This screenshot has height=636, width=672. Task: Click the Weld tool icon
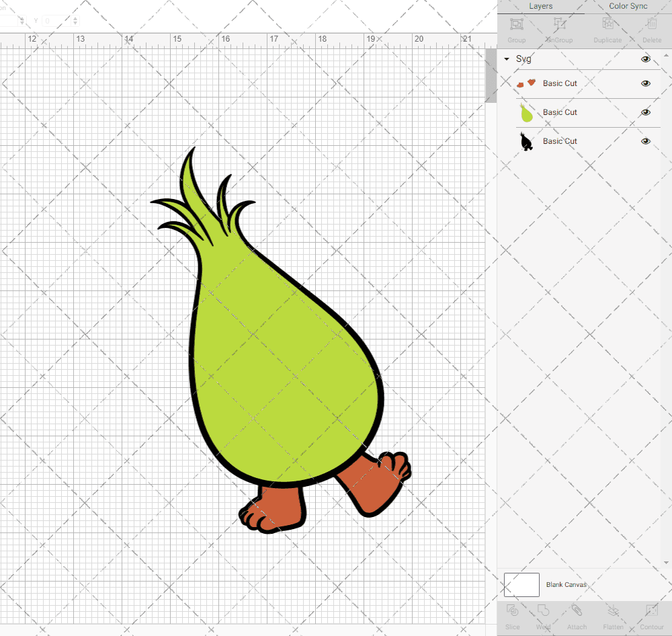[x=543, y=610]
